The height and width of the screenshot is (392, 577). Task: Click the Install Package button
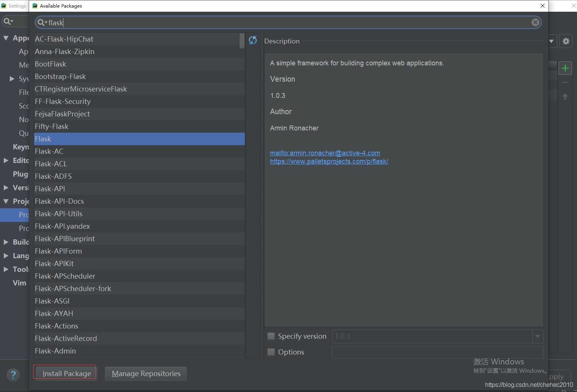click(x=67, y=373)
